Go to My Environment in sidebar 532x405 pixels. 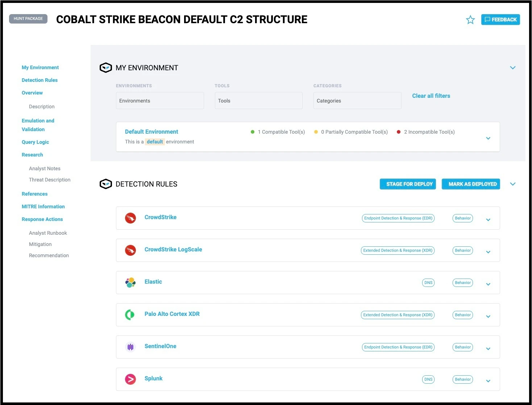tap(40, 67)
